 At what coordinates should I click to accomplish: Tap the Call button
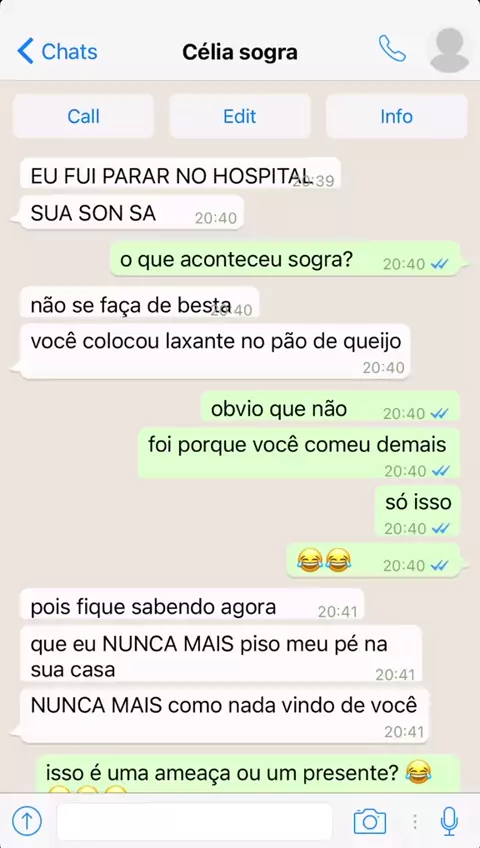(83, 116)
